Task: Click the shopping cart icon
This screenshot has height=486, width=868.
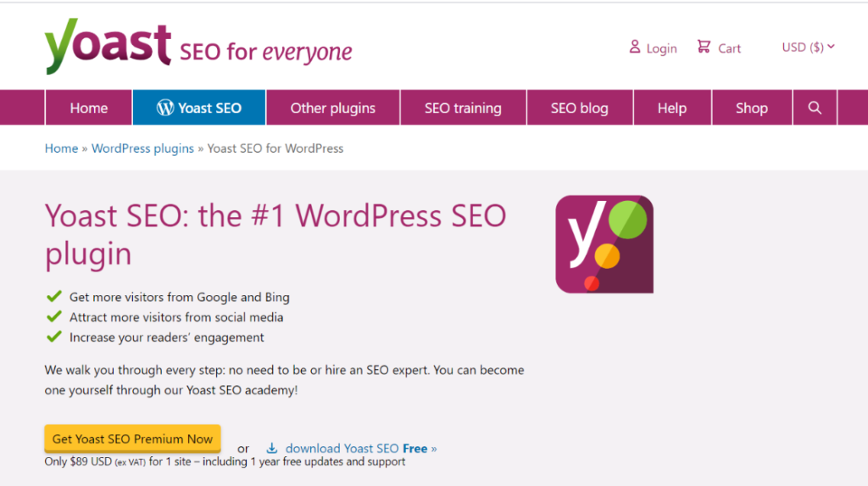Action: coord(704,47)
